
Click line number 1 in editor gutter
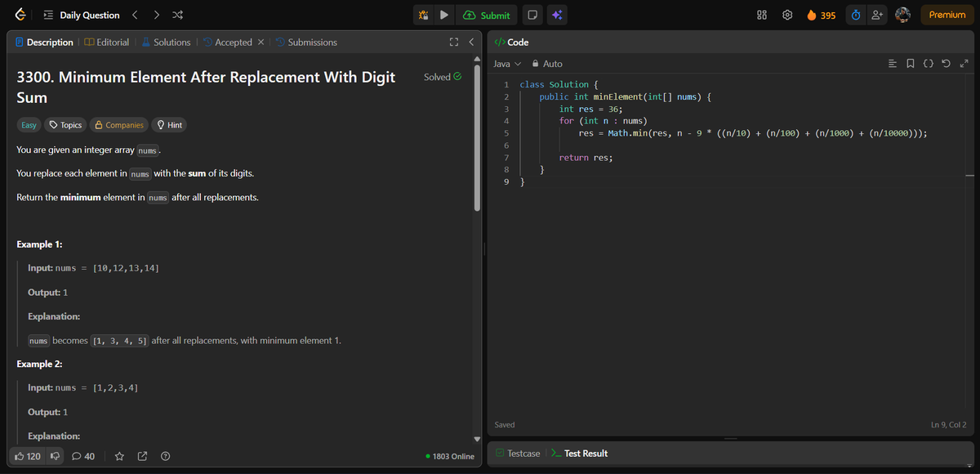tap(507, 84)
